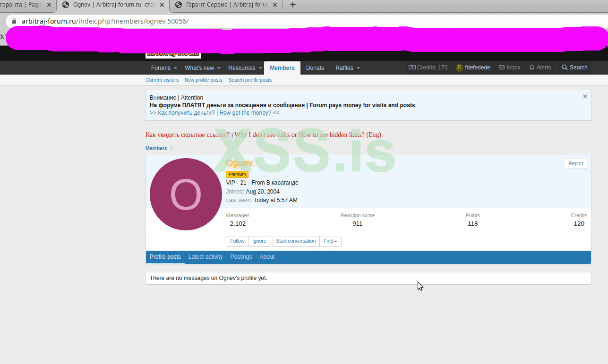Click the Reaction score 911 value

358,223
